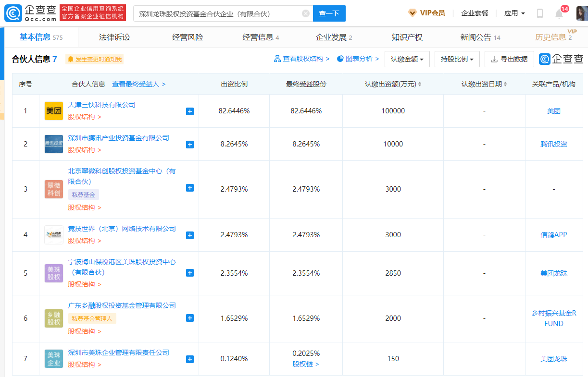The height and width of the screenshot is (377, 588).
Task: Expand the plus icon for 天津三快科技有限公司
Action: tap(190, 111)
